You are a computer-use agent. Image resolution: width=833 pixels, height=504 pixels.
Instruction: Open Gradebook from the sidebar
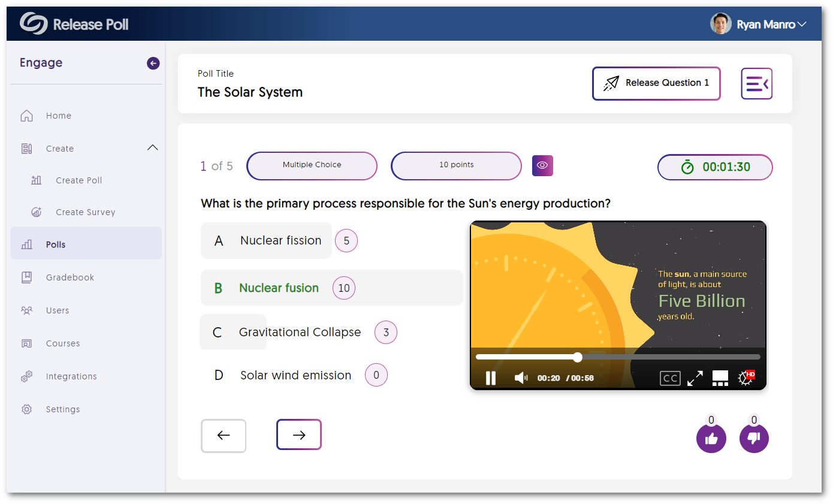pyautogui.click(x=70, y=277)
